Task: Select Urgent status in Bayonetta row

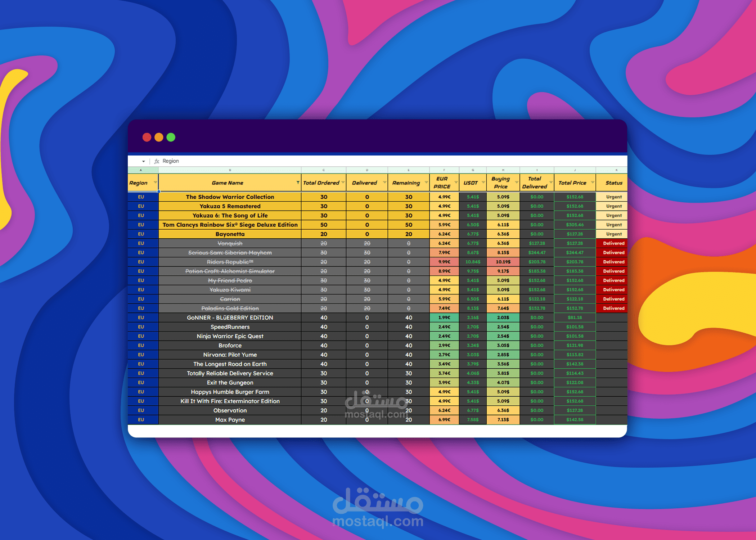Action: coord(612,234)
